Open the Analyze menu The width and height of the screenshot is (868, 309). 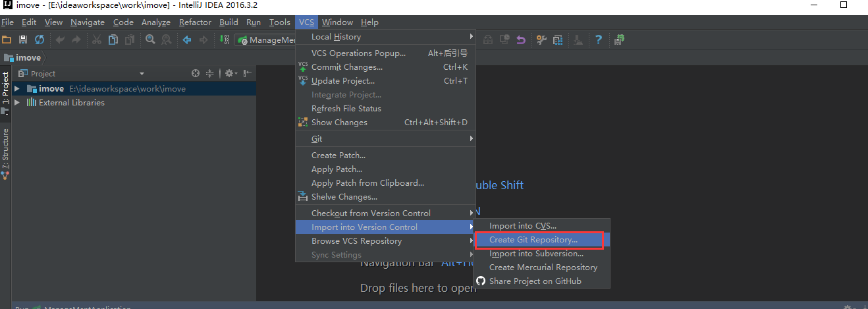pos(156,22)
